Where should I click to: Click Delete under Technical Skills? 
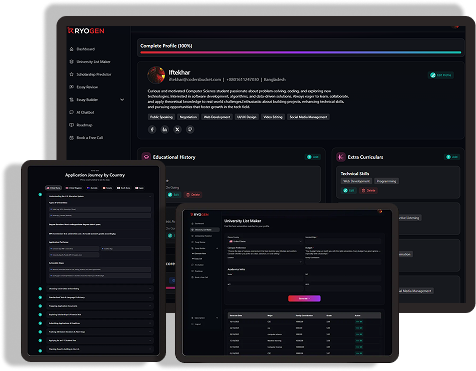point(368,190)
